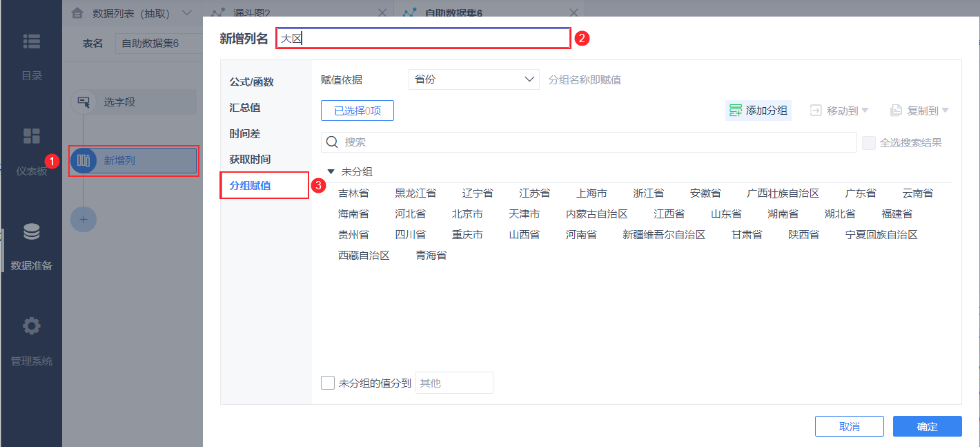Click the home icon on 数据列表 tab
This screenshot has width=980, height=447.
pos(78,12)
